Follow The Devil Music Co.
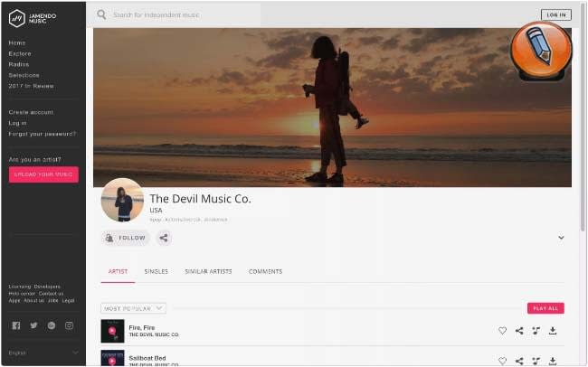This screenshot has width=588, height=367. pos(125,238)
